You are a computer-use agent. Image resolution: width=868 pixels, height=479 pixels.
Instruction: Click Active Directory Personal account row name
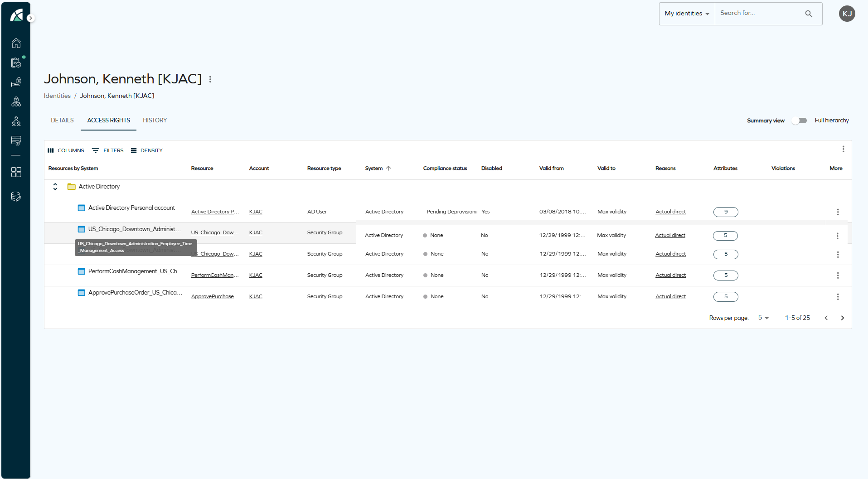pyautogui.click(x=131, y=208)
